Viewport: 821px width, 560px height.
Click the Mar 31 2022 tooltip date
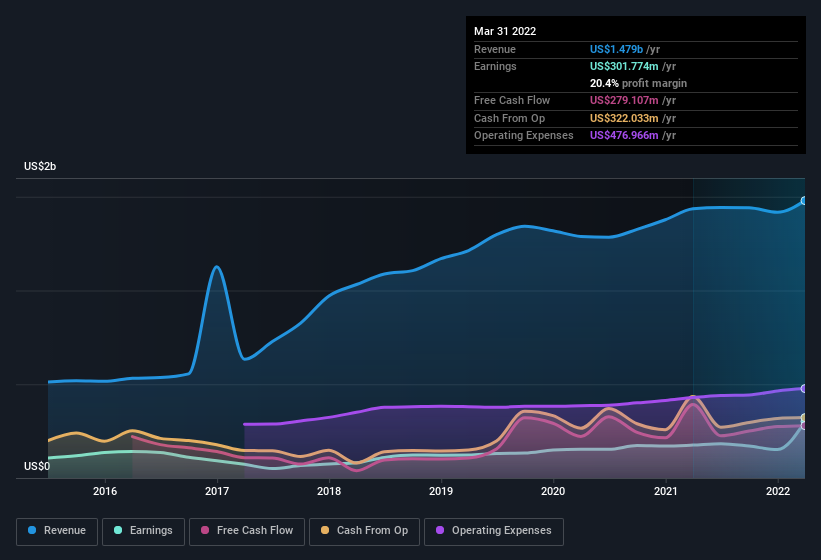point(505,31)
